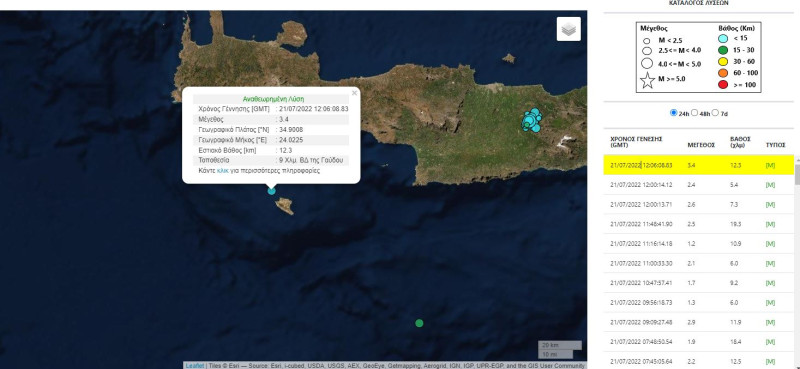The width and height of the screenshot is (800, 369).
Task: Click the [M] type link for 11:46:41.90 event
Action: tap(770, 224)
